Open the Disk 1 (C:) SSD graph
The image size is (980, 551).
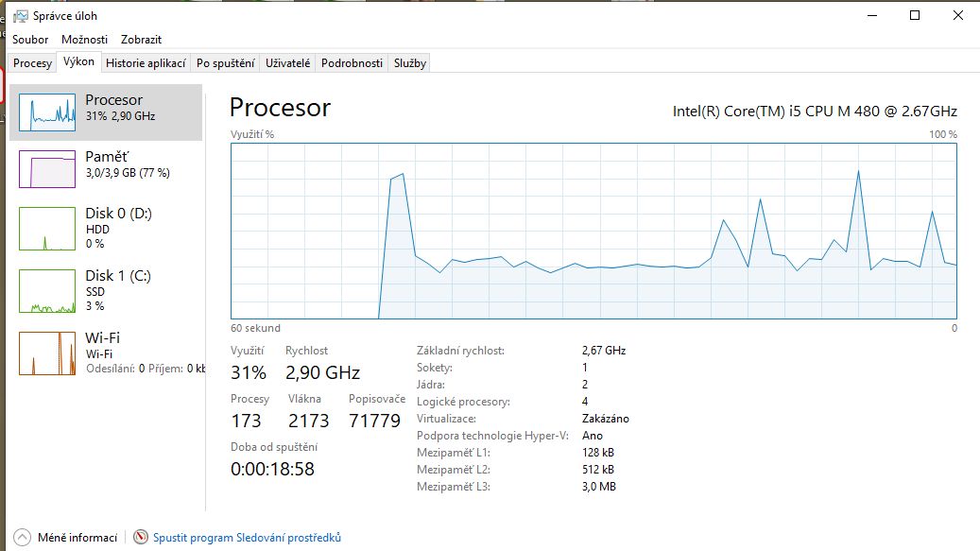[x=47, y=291]
